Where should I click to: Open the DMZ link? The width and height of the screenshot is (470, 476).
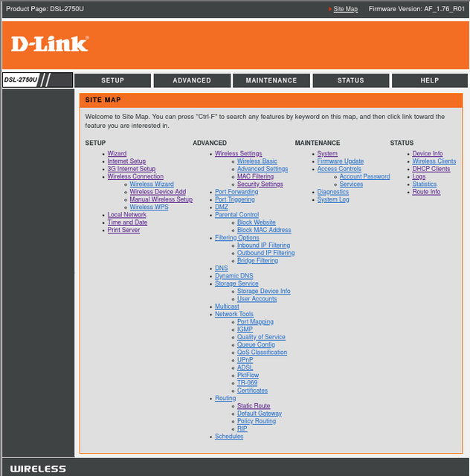tap(222, 207)
